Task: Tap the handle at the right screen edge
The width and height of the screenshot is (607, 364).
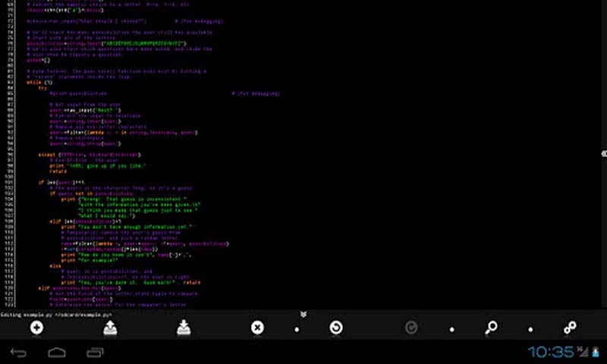Action: click(x=604, y=154)
